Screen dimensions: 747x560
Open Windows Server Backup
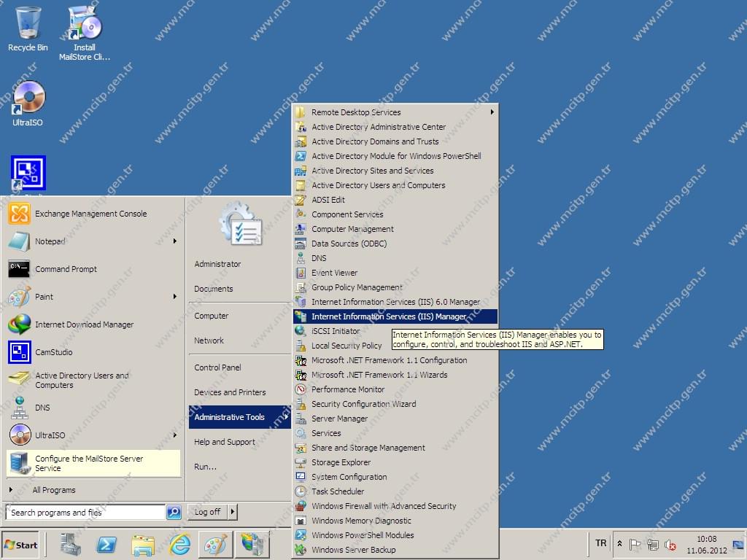(395, 550)
